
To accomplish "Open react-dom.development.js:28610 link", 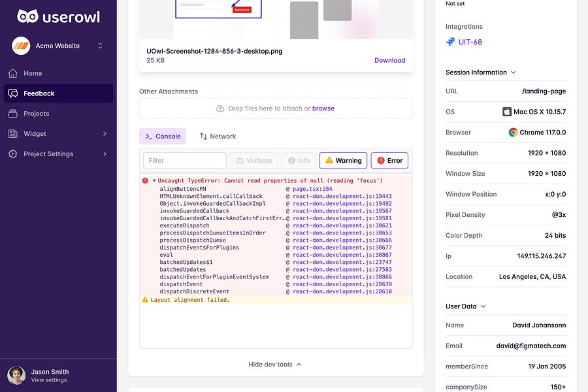I will (x=342, y=291).
